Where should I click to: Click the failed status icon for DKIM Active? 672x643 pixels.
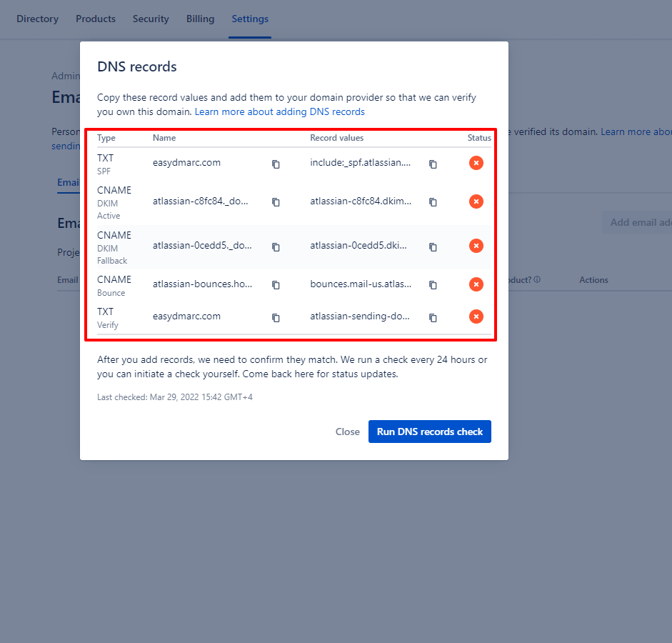[476, 201]
